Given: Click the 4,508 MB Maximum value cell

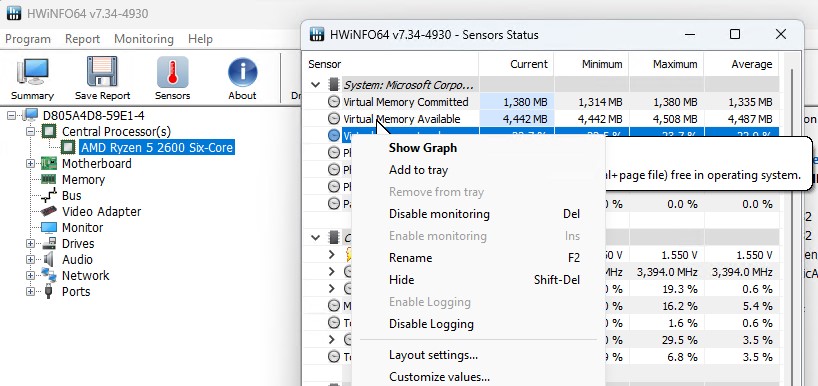Looking at the screenshot, I should (667, 119).
